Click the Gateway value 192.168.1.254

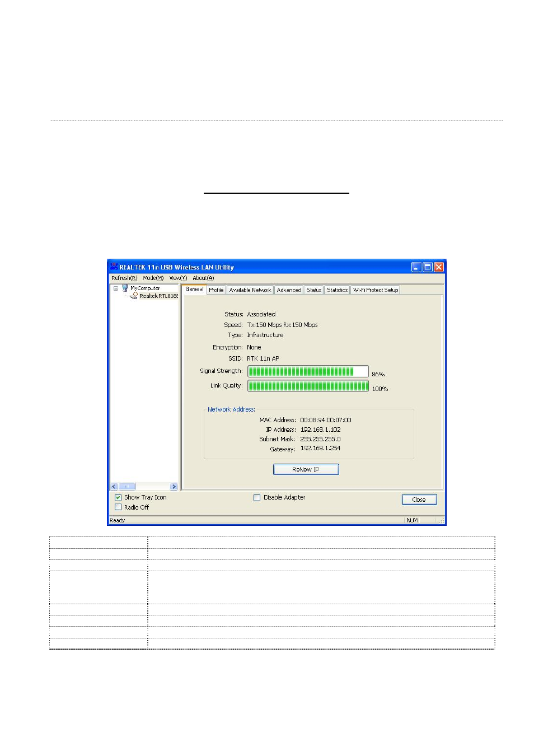pyautogui.click(x=320, y=449)
